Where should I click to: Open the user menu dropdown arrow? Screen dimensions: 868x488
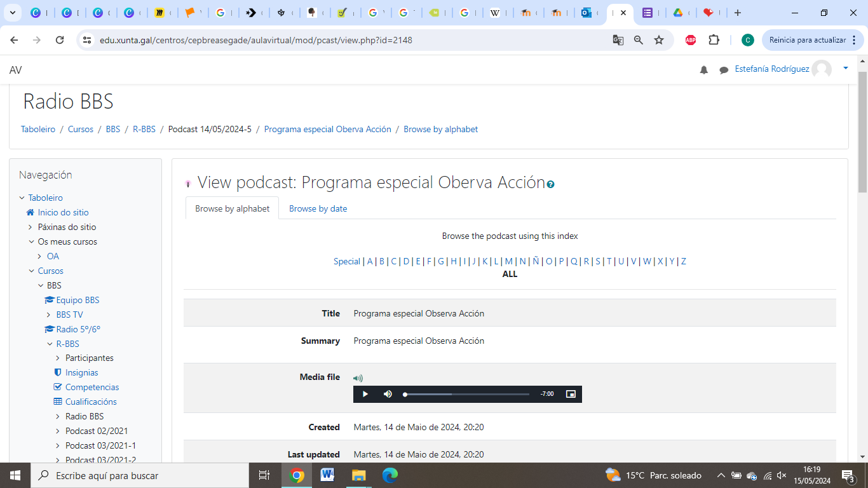845,68
